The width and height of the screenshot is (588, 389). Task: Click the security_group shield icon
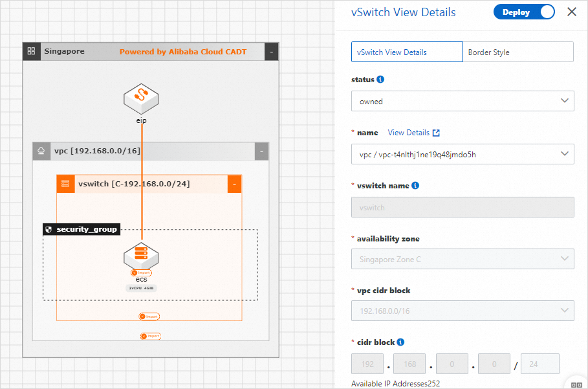tap(49, 230)
